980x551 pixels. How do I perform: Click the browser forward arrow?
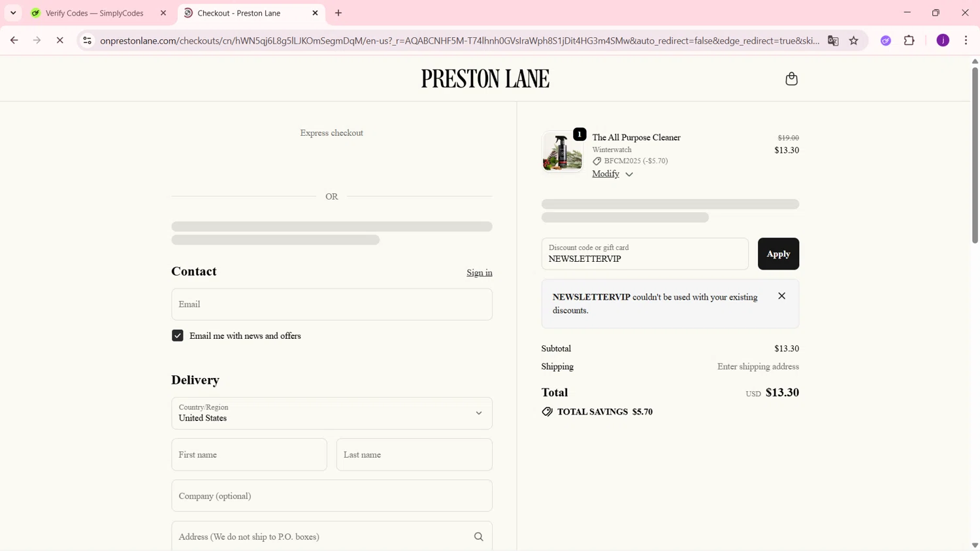37,40
